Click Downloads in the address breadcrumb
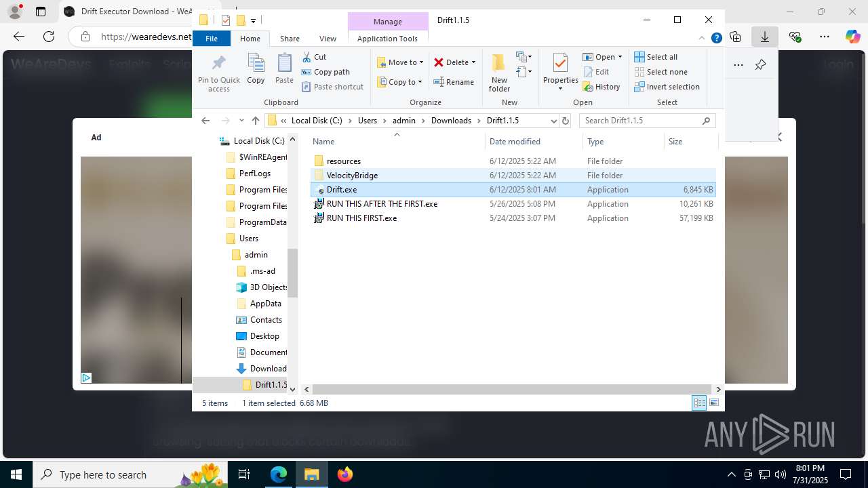The height and width of the screenshot is (488, 868). [451, 121]
